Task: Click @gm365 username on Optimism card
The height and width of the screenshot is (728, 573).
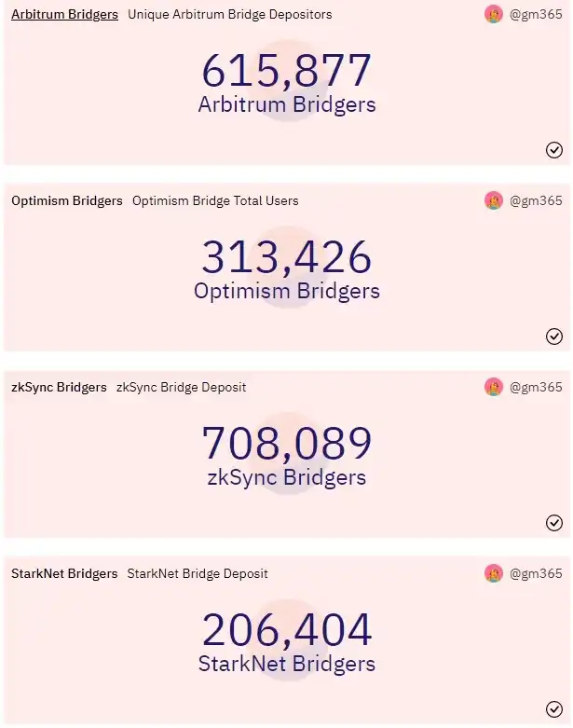Action: point(536,200)
